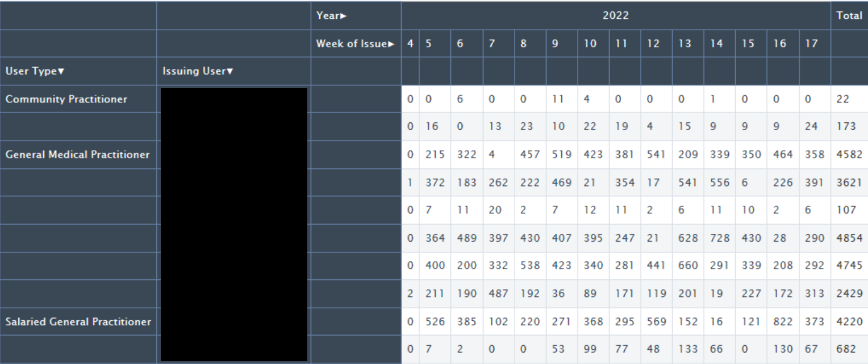868x364 pixels.
Task: Click the total cell showing 4220
Action: pyautogui.click(x=849, y=321)
